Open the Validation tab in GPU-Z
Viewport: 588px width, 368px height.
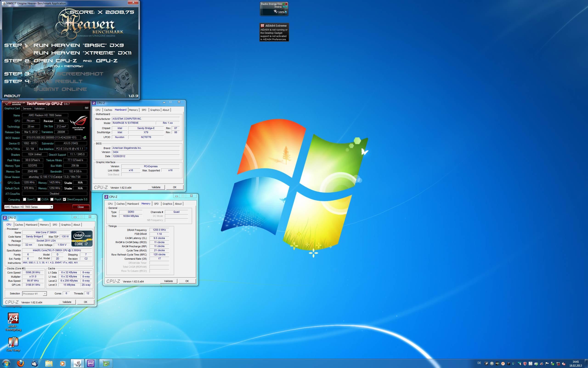click(39, 109)
